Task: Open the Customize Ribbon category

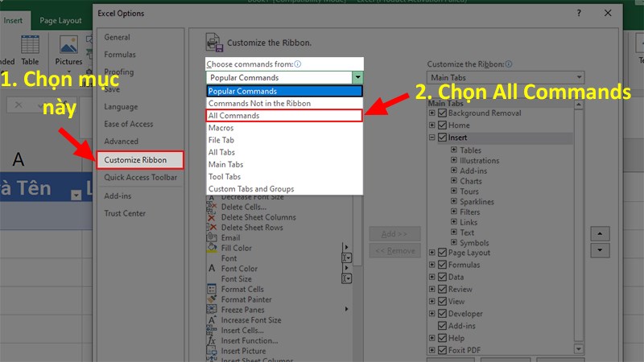Action: (x=140, y=160)
